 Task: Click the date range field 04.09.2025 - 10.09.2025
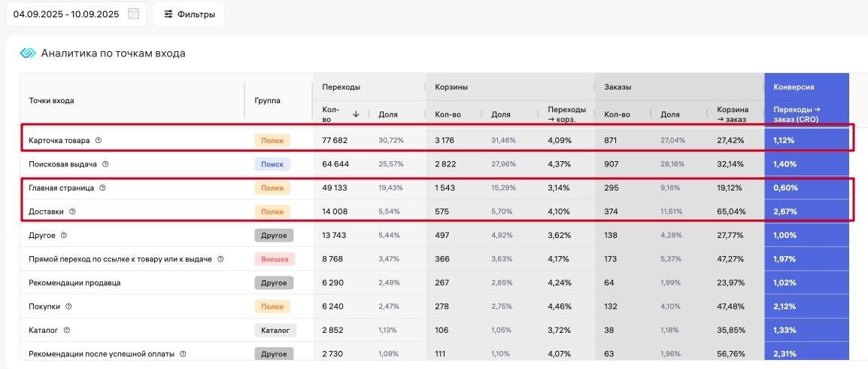click(66, 14)
